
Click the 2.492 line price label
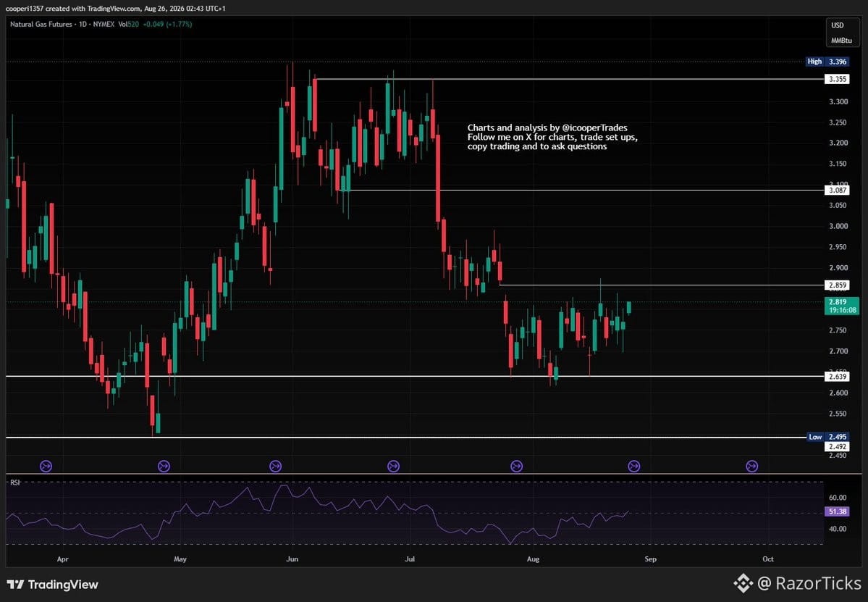[x=837, y=446]
